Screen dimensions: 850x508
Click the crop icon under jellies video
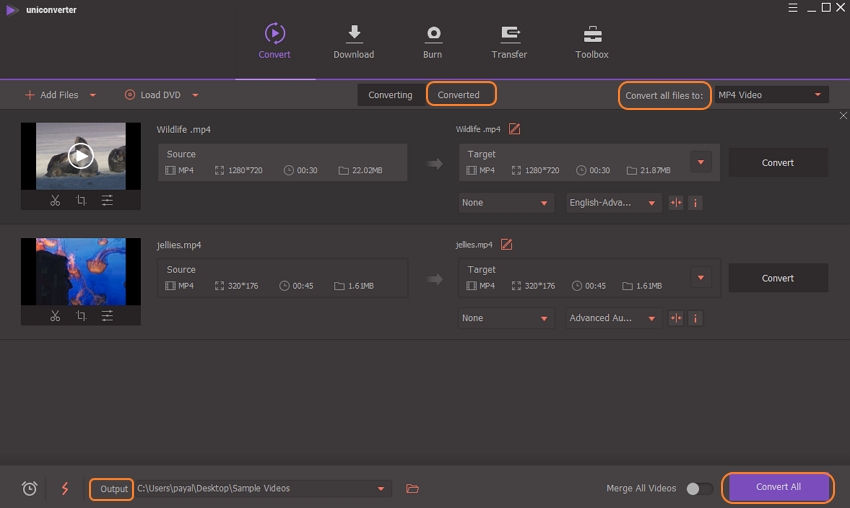(81, 316)
